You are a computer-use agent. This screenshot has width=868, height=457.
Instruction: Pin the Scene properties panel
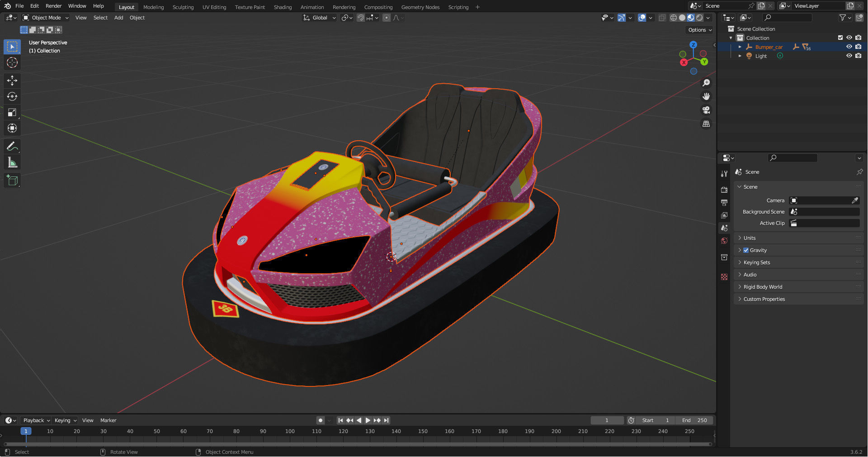(859, 172)
